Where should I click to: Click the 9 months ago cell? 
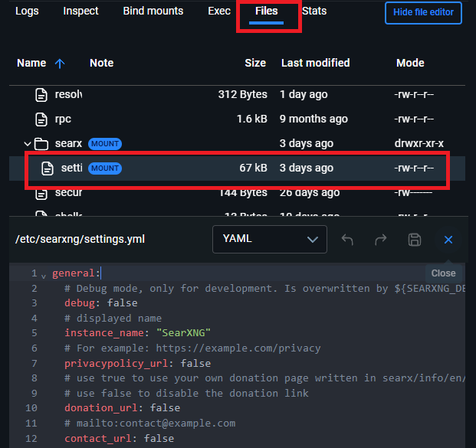click(314, 119)
